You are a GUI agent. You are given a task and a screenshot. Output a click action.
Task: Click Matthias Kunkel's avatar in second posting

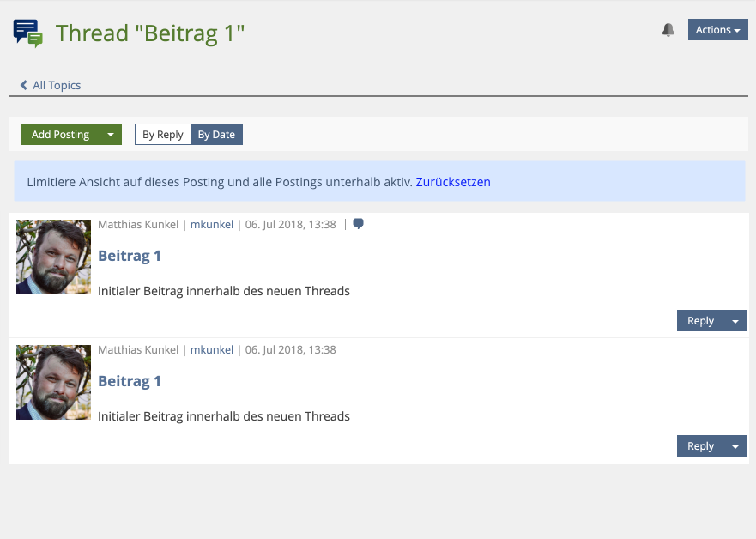53,382
